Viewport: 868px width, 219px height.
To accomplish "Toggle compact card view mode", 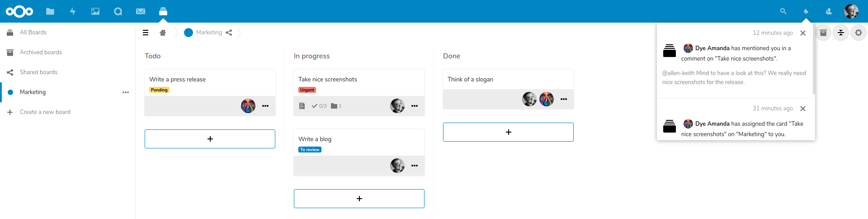I will pos(841,33).
